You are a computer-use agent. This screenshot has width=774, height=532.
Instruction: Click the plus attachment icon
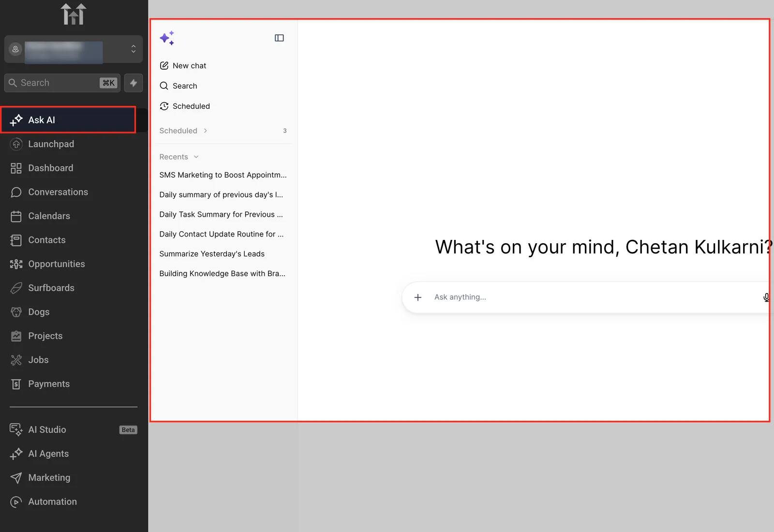pyautogui.click(x=418, y=297)
